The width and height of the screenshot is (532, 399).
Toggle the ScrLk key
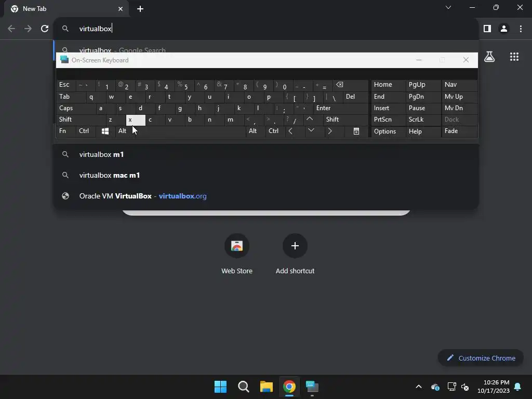423,119
